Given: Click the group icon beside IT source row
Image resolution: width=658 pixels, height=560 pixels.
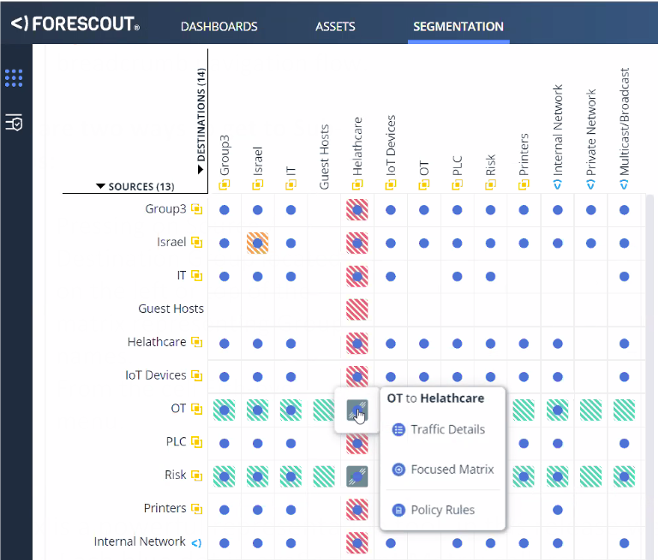Looking at the screenshot, I should (x=196, y=275).
